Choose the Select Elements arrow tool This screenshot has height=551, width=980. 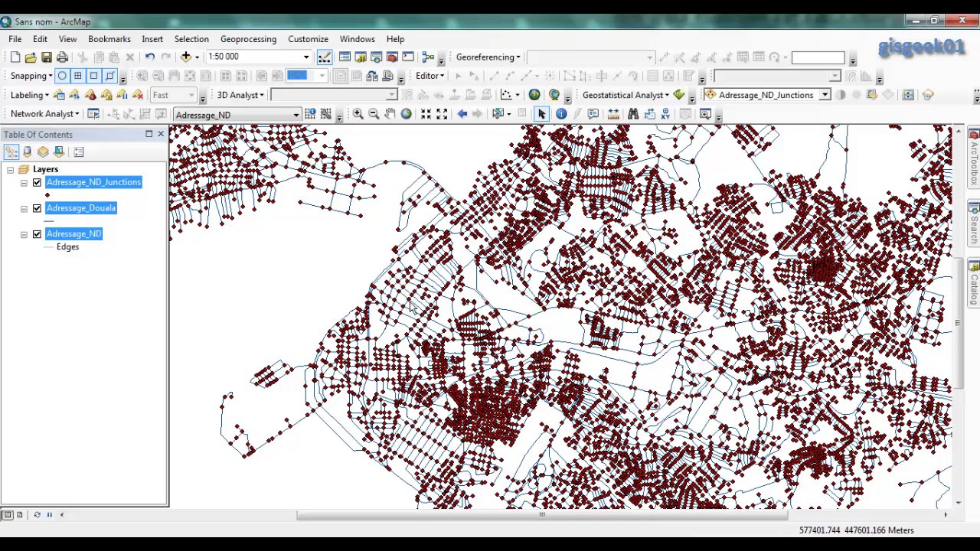click(x=541, y=114)
